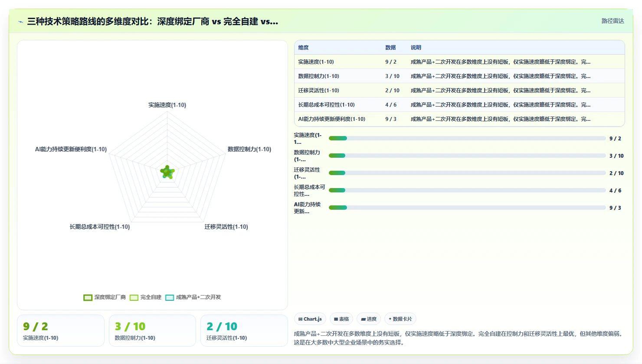Select the Chart.js tag button
642x364 pixels.
[310, 319]
